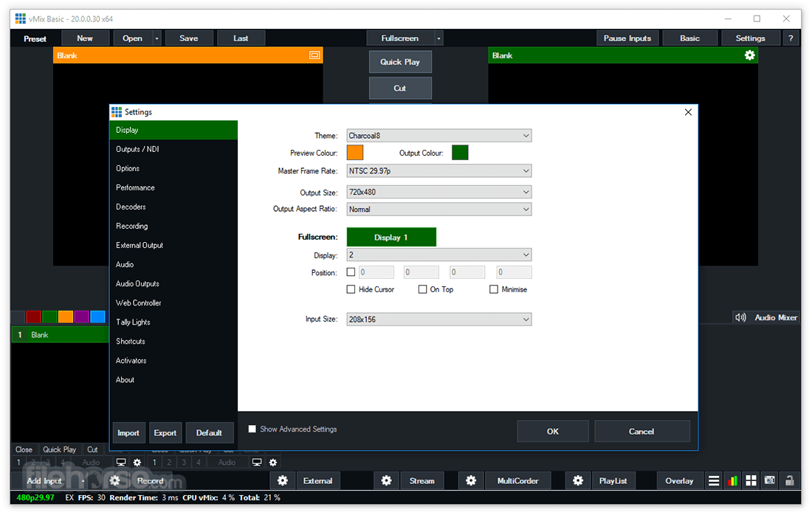The height and width of the screenshot is (515, 812).
Task: Open the list view menu icon beside Overlay
Action: click(x=714, y=481)
